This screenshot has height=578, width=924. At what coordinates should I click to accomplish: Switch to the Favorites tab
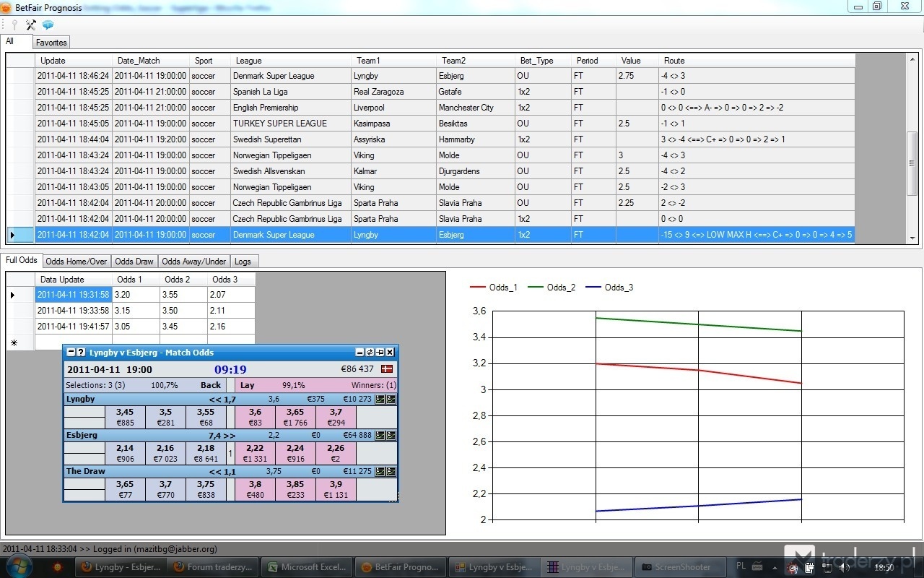click(51, 43)
